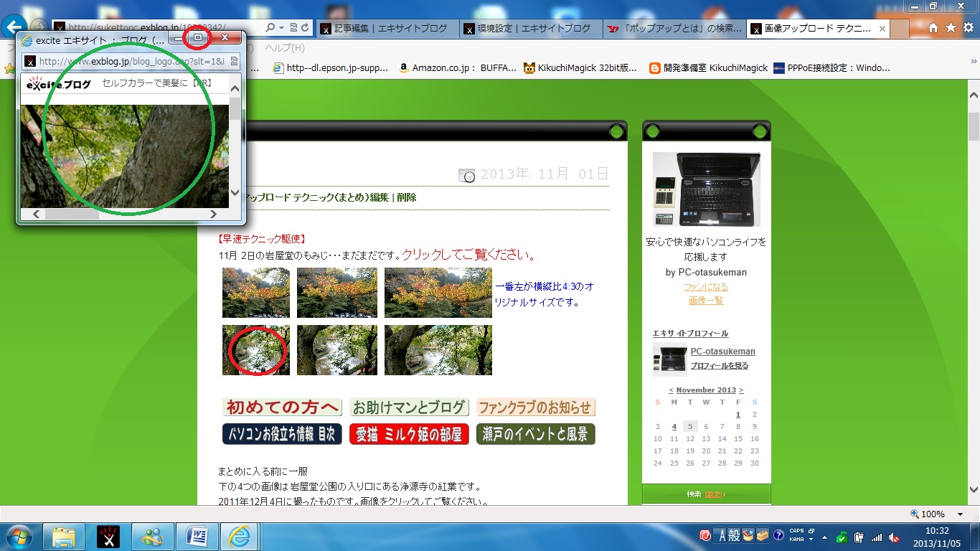The width and height of the screenshot is (980, 551).
Task: Open Microsoft Word from the taskbar
Action: [x=197, y=536]
